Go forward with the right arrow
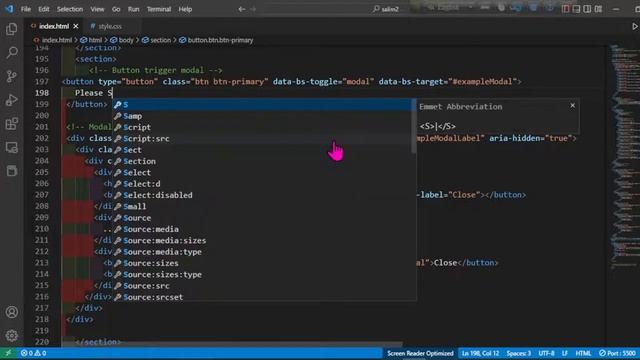640x360 pixels. (253, 9)
